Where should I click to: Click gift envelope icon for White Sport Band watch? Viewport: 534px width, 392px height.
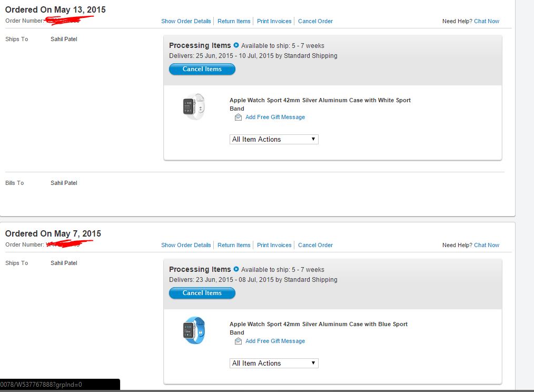pos(239,117)
